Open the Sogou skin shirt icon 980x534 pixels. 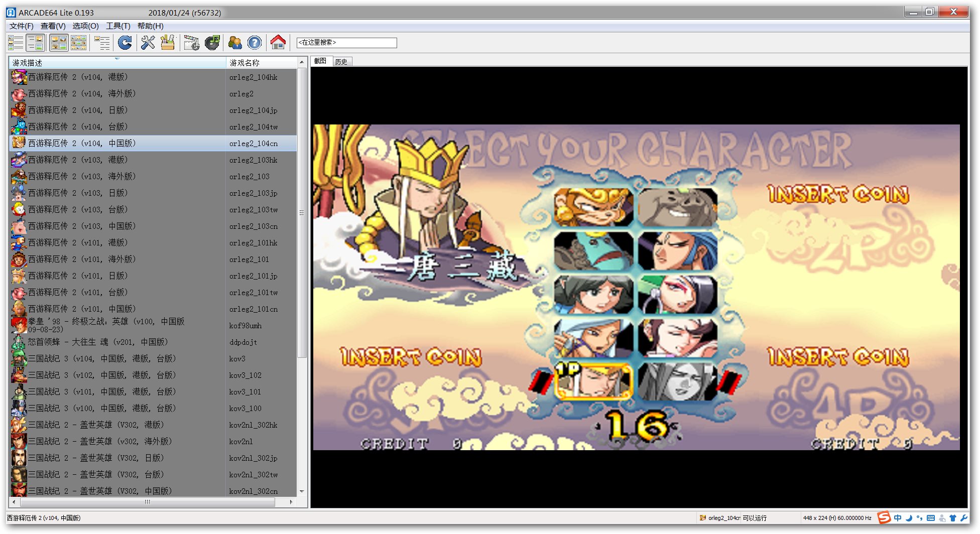click(952, 518)
